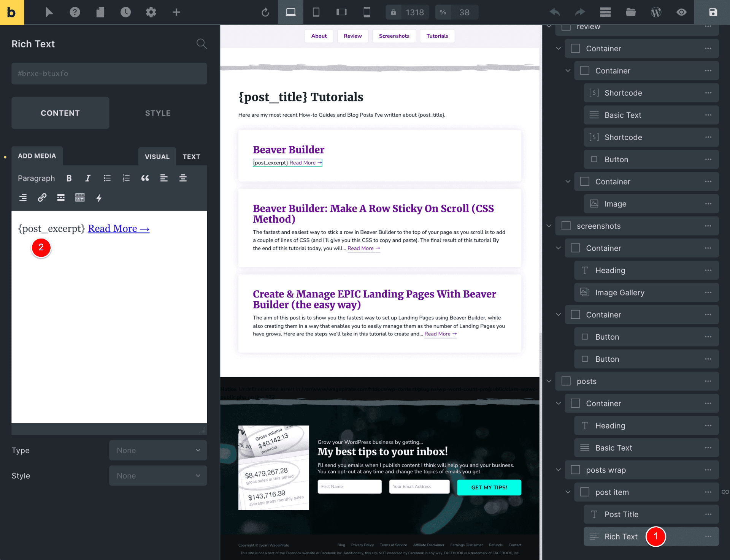Select Image Gallery in structure tree
This screenshot has width=730, height=560.
646,293
